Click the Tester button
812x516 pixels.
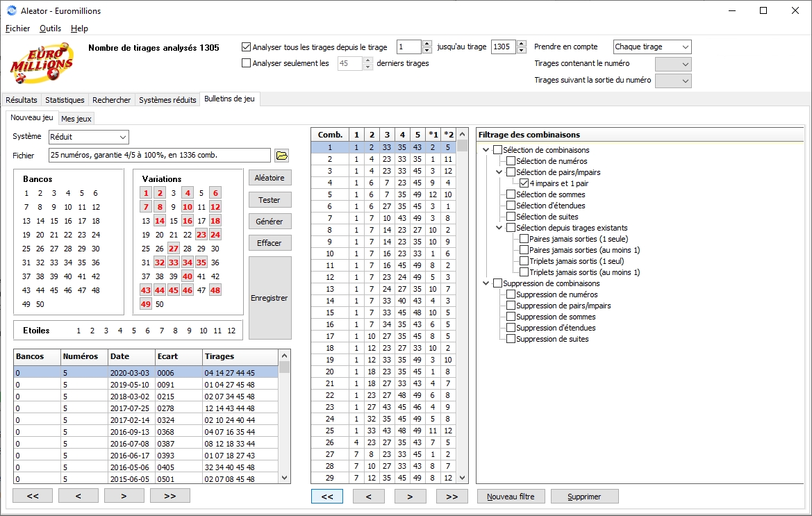click(270, 200)
